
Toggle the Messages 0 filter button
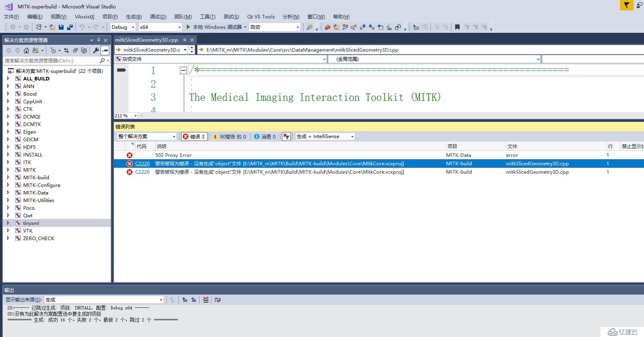(265, 136)
